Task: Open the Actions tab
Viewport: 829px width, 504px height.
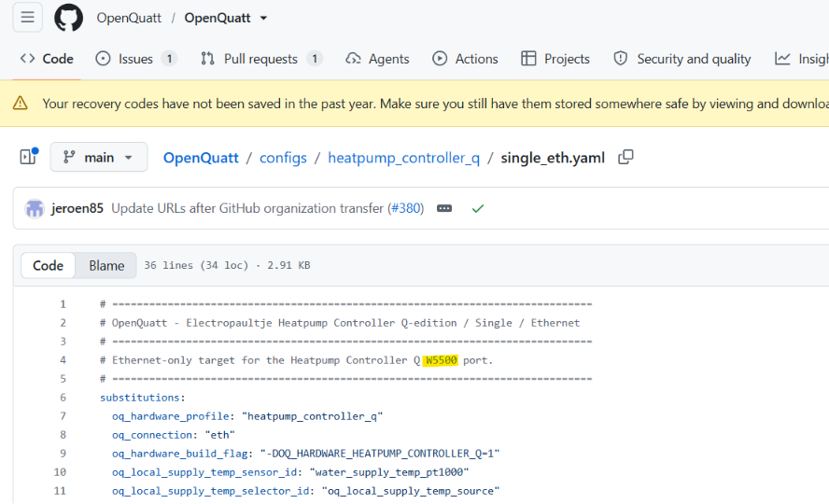Action: coord(465,59)
